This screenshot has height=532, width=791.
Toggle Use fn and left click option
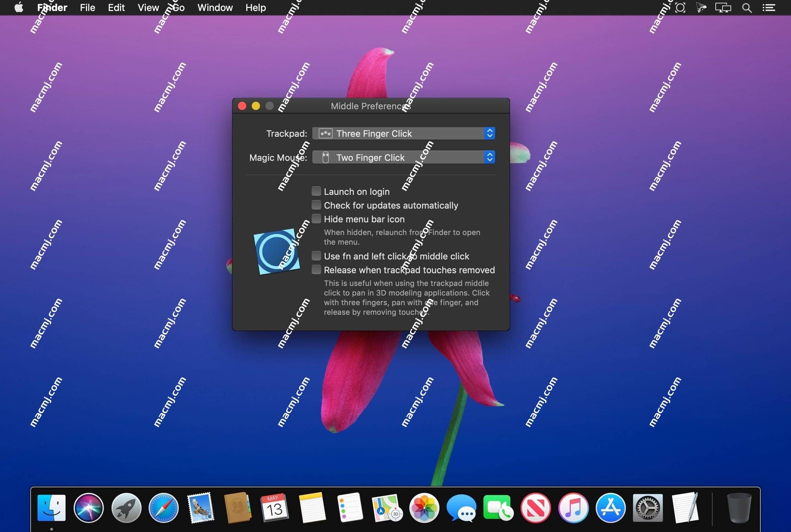click(316, 256)
